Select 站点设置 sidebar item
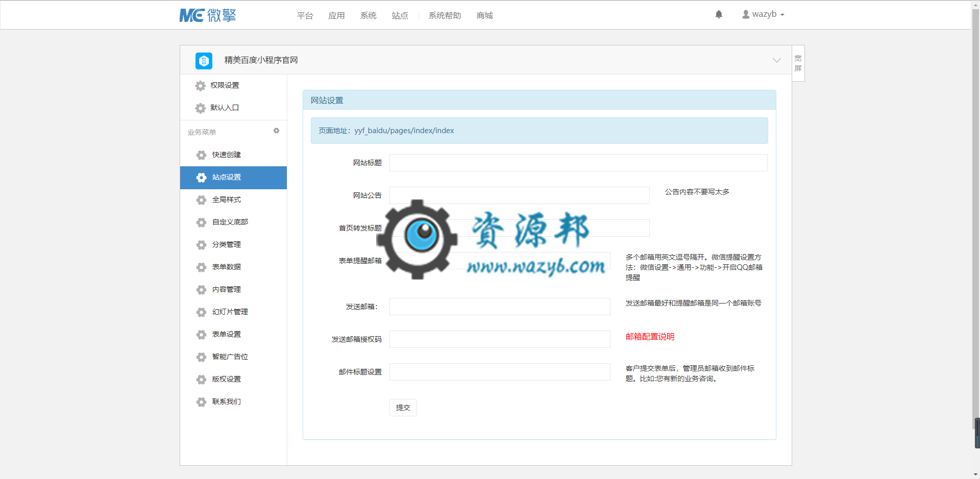Screen dimensions: 980x479 click(233, 178)
